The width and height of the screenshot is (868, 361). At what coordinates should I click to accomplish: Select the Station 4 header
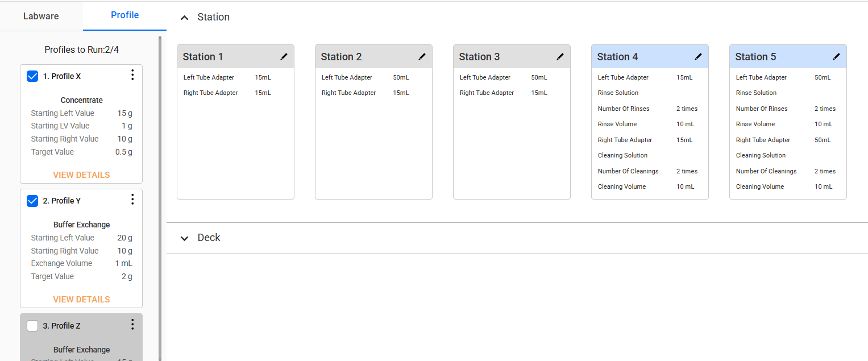click(617, 57)
